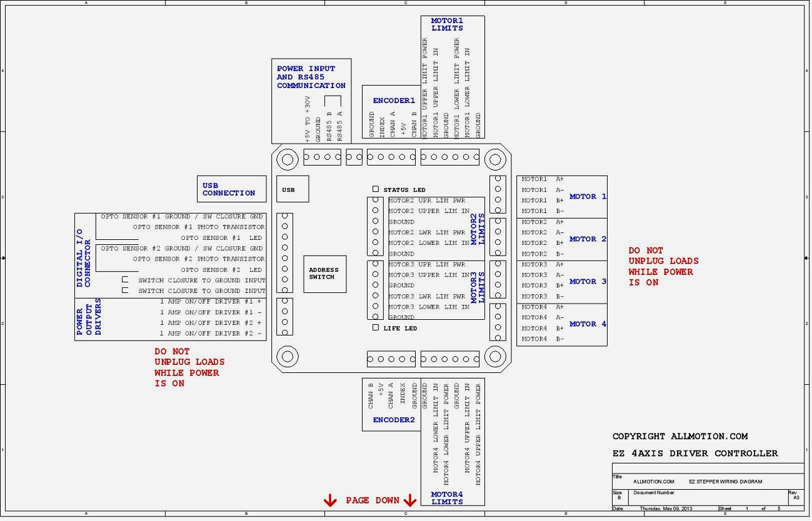Select MOTOR1 UPPER LIMIT POWER label
Image resolution: width=812 pixels, height=521 pixels.
pyautogui.click(x=424, y=88)
